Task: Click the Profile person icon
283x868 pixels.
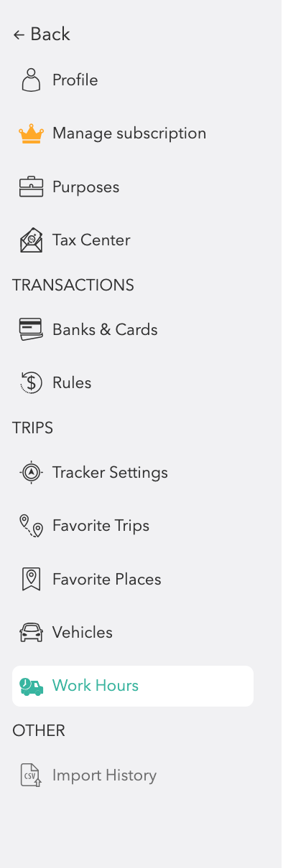Action: pyautogui.click(x=31, y=80)
